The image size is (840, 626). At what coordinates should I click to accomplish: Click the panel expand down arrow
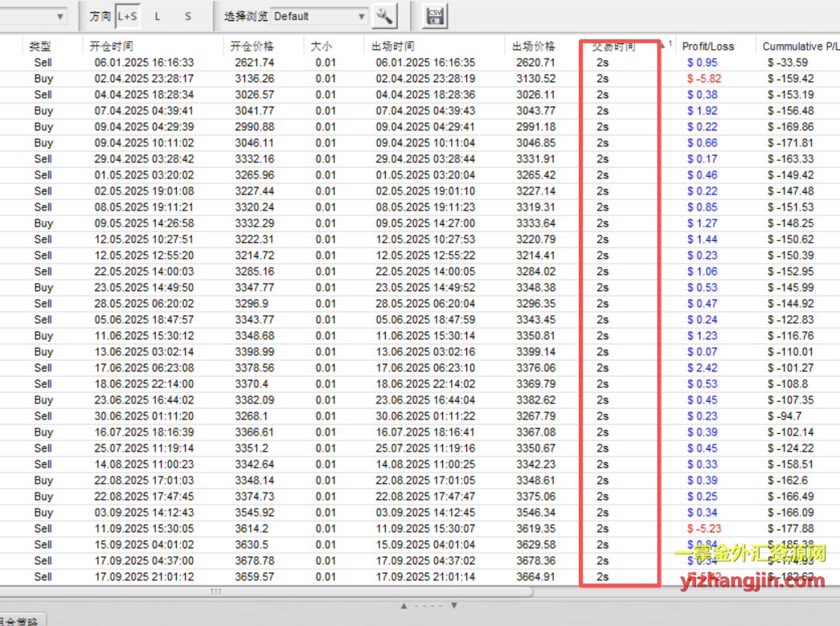click(453, 606)
